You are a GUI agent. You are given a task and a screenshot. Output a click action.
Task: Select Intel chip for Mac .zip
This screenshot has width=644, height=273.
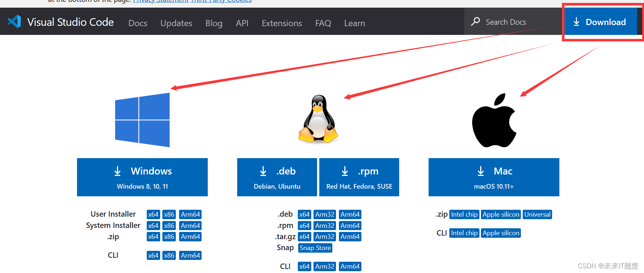coord(464,214)
